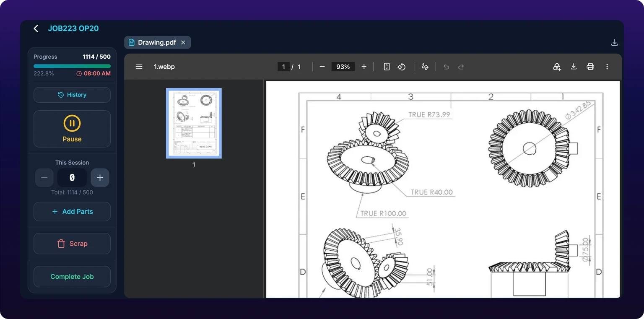Download the PDF from the viewer toolbar
Viewport: 644px width, 319px height.
pyautogui.click(x=574, y=67)
